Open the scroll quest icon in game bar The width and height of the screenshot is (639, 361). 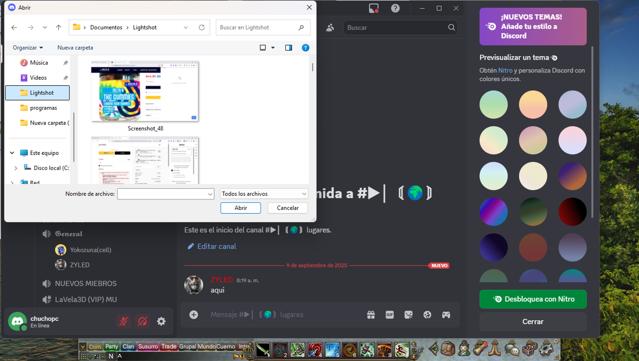coord(480,349)
